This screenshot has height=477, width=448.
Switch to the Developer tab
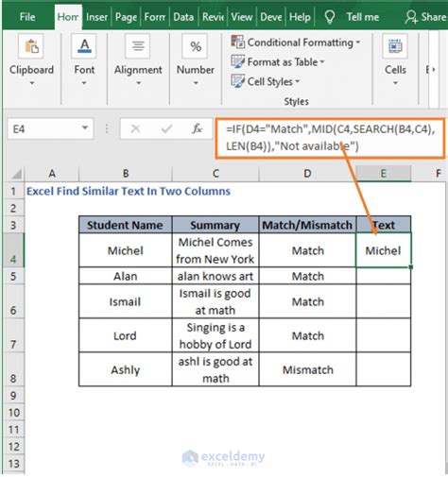pyautogui.click(x=271, y=17)
